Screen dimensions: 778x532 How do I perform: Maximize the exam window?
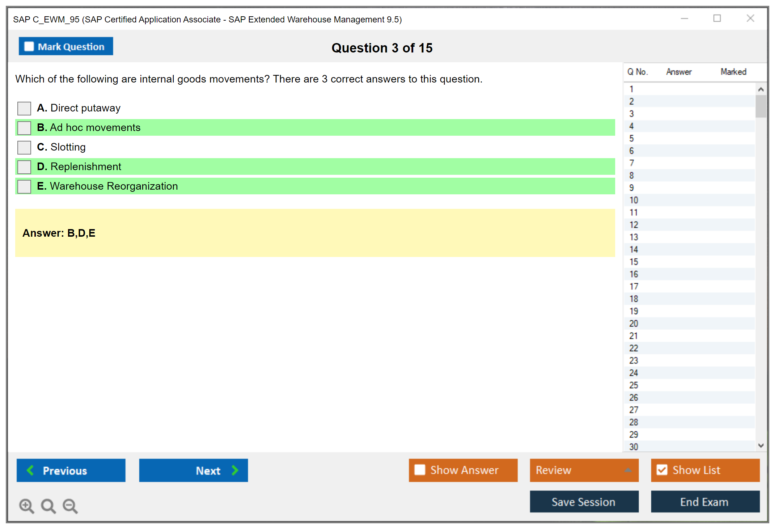717,18
